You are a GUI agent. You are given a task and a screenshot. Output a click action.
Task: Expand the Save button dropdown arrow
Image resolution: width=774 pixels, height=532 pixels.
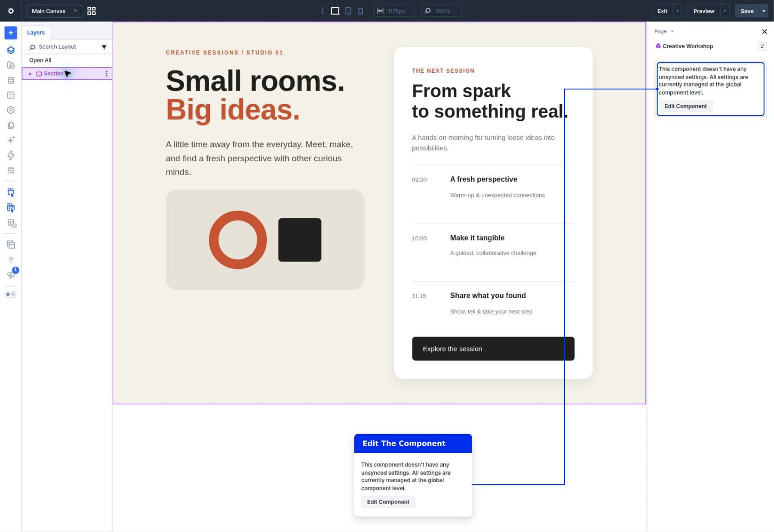coord(764,11)
